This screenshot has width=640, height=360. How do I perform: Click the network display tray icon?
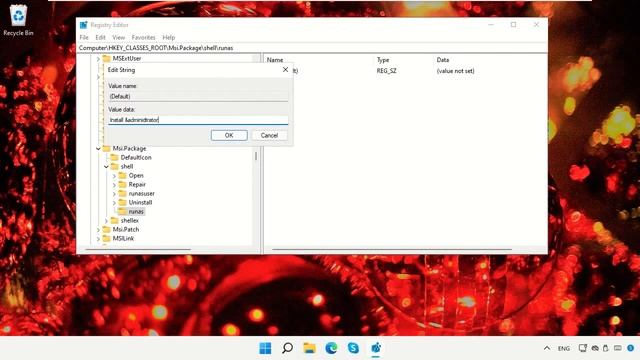[582, 348]
